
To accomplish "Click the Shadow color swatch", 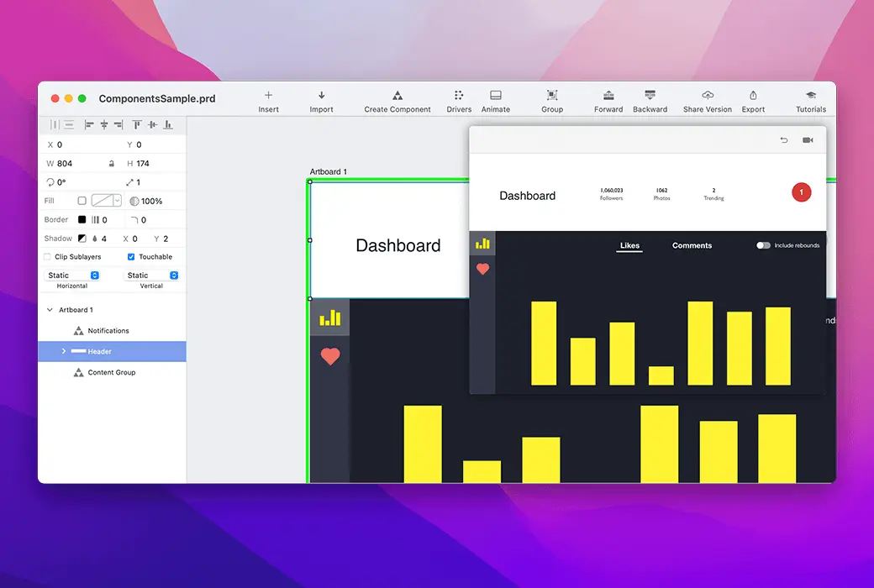I will (x=82, y=239).
